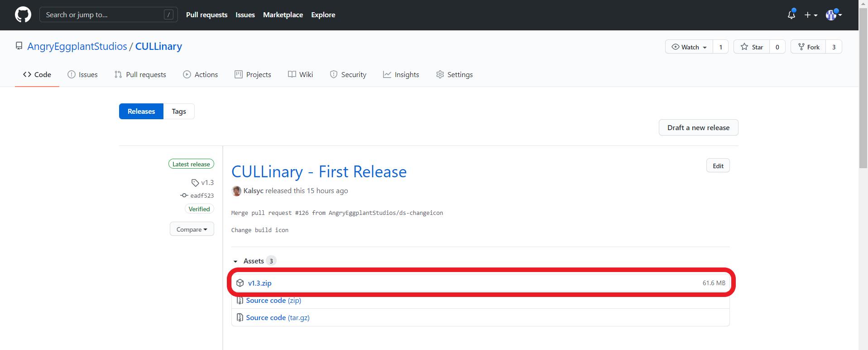Collapse the Assets section
The image size is (868, 350).
point(254,261)
